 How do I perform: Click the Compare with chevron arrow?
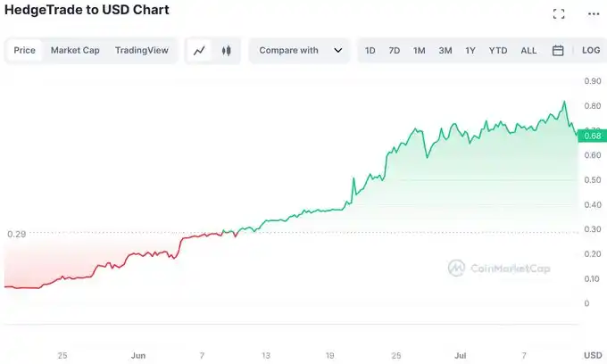[x=338, y=51]
